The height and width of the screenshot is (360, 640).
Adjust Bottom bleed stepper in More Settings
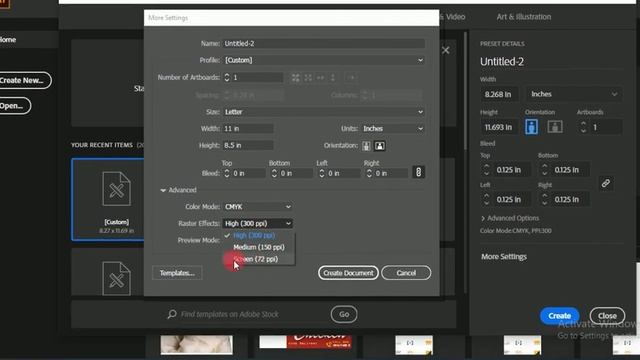click(x=274, y=173)
